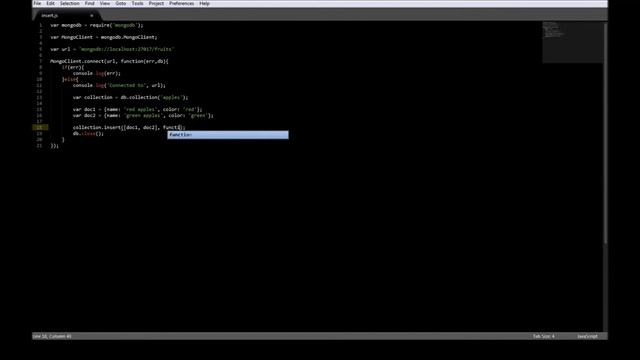Close the insert.js tab
This screenshot has height=360, width=640.
(91, 16)
